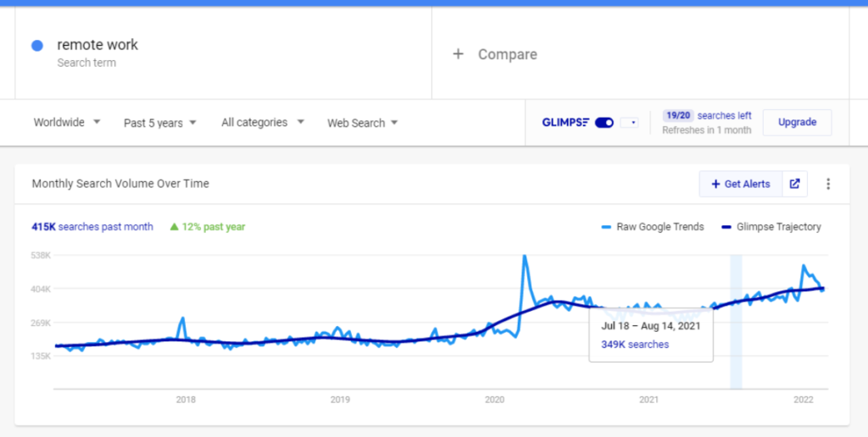
Task: Click the Glimpse Trajectory legend marker
Action: pos(726,227)
